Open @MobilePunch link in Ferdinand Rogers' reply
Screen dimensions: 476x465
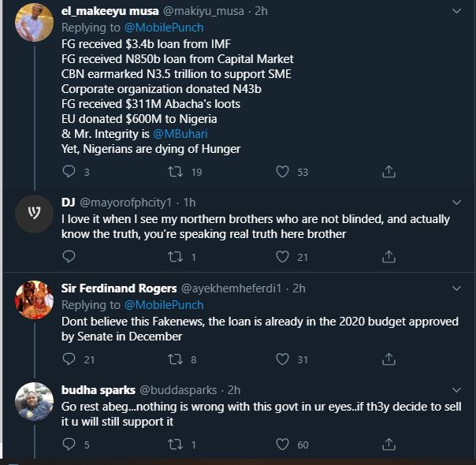click(x=165, y=304)
